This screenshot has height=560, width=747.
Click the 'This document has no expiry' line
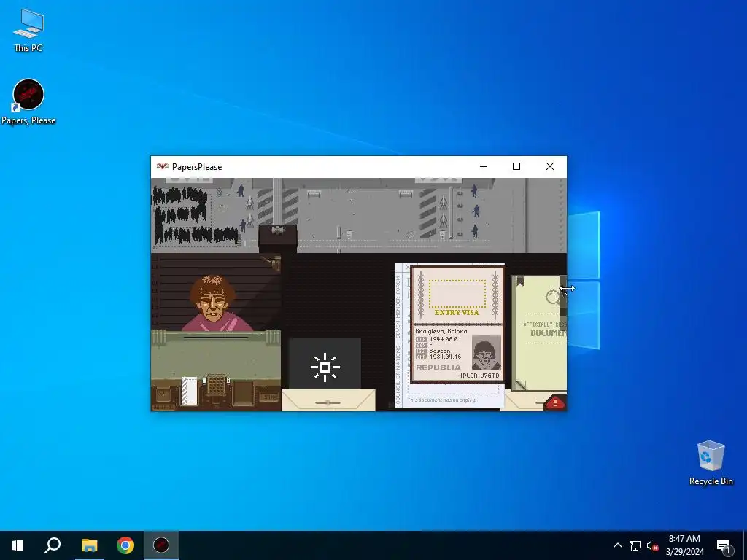click(x=441, y=400)
